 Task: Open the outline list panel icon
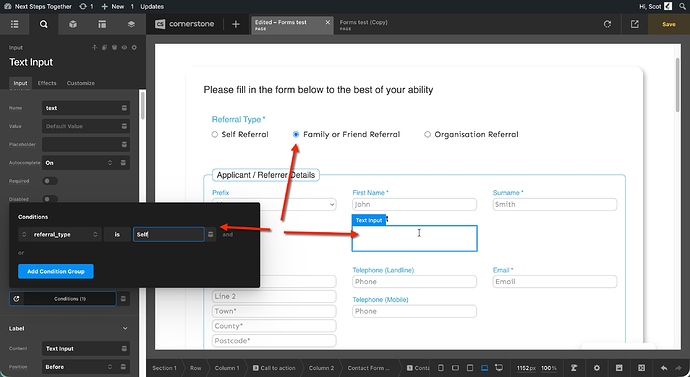coord(15,24)
